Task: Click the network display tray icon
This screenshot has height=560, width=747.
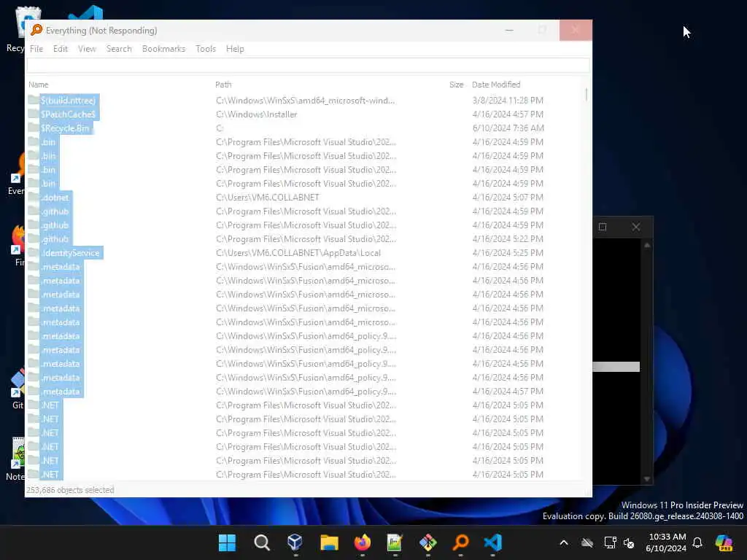Action: [x=611, y=542]
